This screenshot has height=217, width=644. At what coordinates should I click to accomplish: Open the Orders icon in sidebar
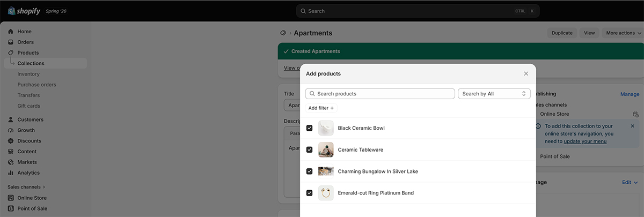(11, 42)
